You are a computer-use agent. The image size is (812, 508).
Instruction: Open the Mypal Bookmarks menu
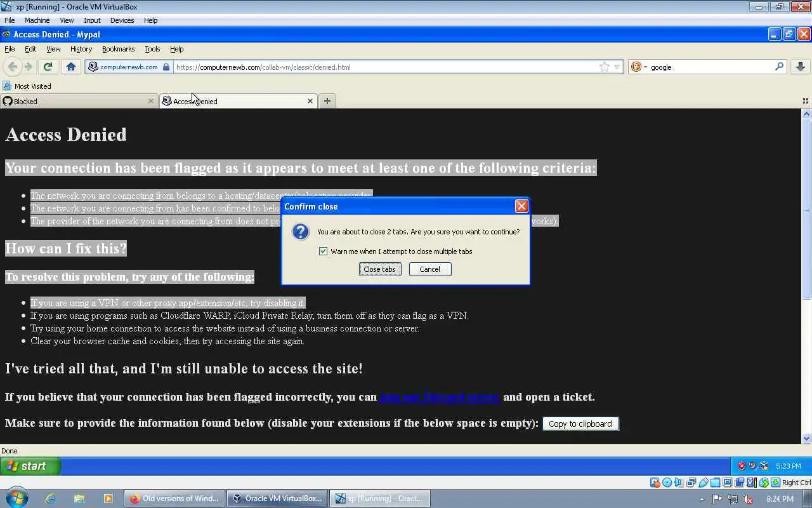tap(118, 49)
